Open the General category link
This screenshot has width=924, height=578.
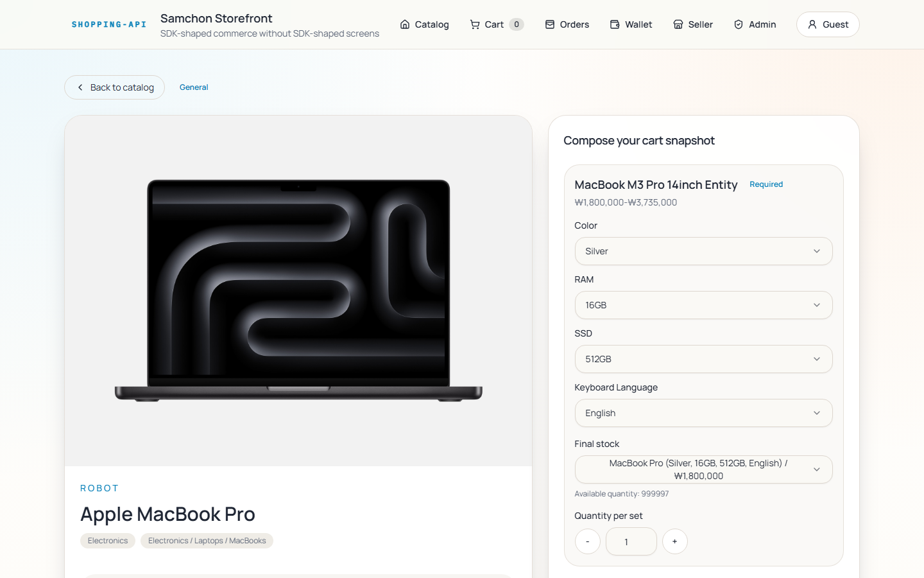pos(194,87)
